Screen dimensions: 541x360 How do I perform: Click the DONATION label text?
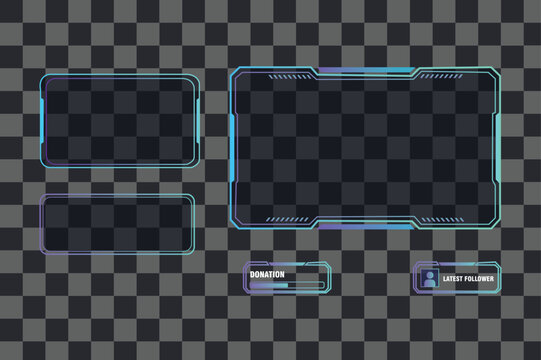coord(267,274)
